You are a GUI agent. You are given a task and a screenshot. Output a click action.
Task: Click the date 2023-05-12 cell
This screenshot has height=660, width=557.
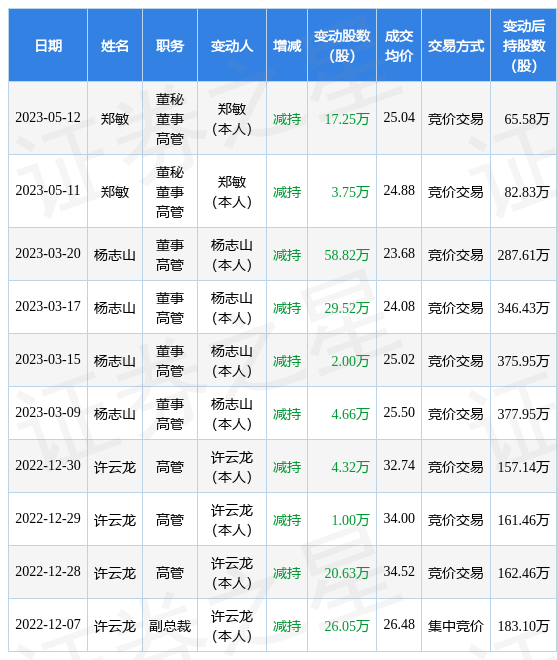[48, 117]
